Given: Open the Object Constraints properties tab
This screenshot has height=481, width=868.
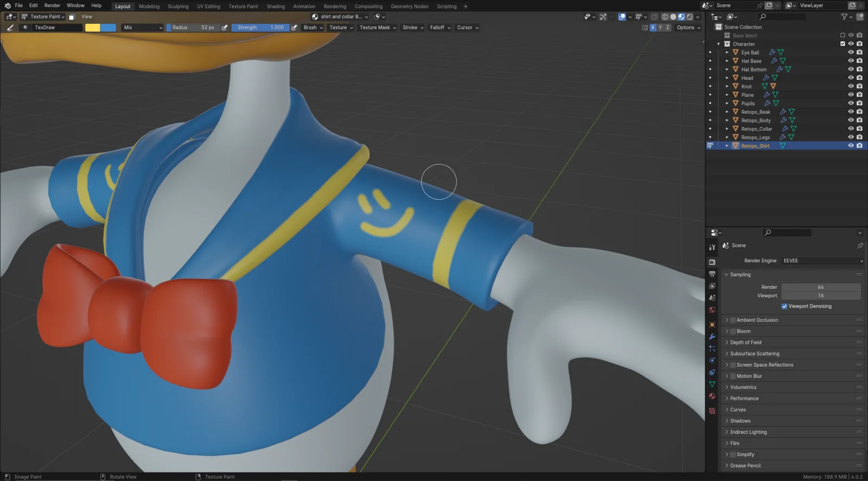Looking at the screenshot, I should coord(712,372).
